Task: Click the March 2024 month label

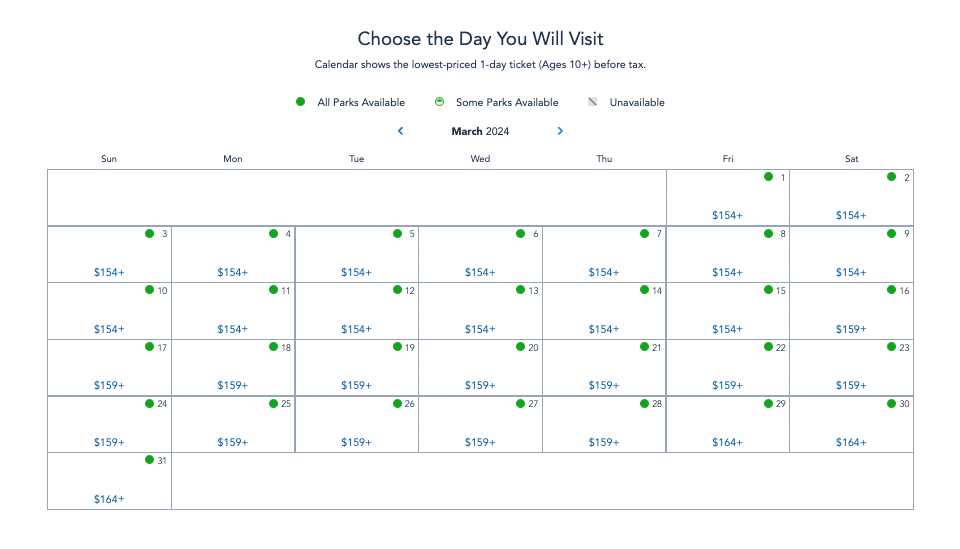Action: (480, 131)
